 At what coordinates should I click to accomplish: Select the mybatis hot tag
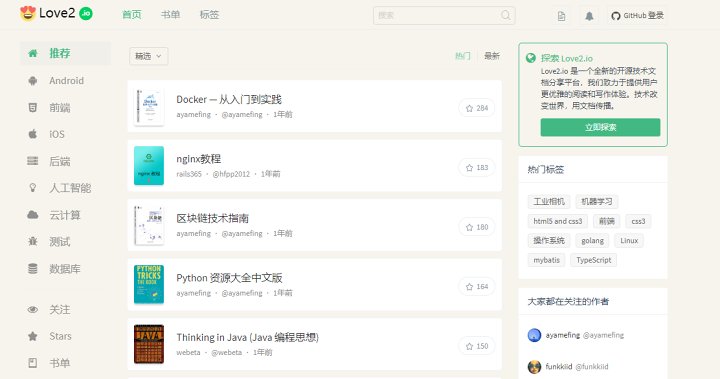pos(546,260)
